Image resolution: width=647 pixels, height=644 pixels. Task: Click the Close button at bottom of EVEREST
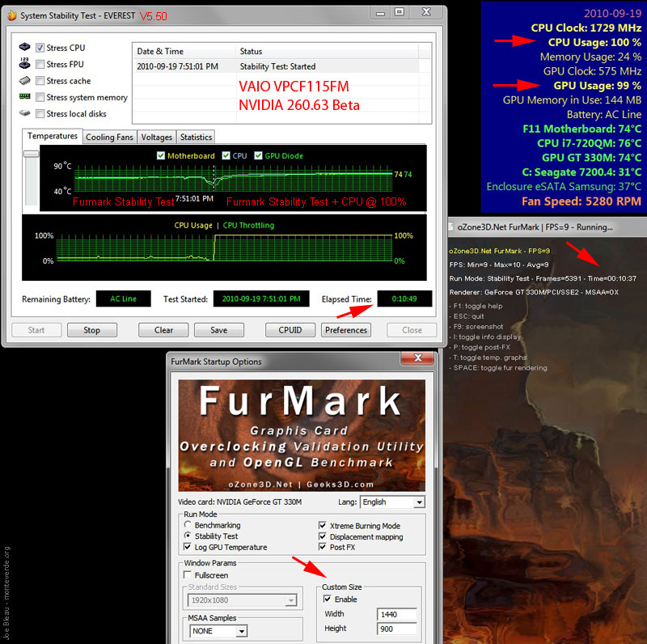pyautogui.click(x=412, y=330)
